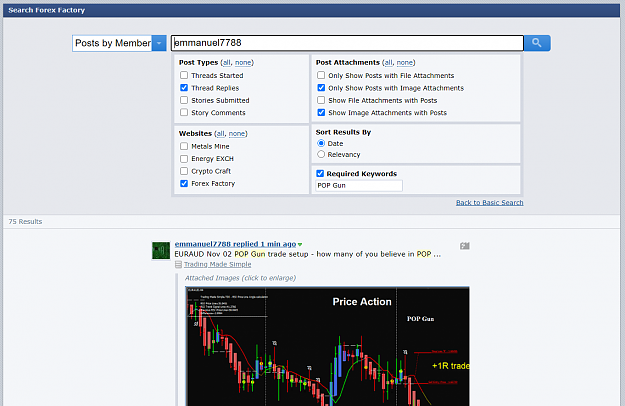625x406 pixels.
Task: Check the Energy EXCH website checkbox
Action: (184, 159)
